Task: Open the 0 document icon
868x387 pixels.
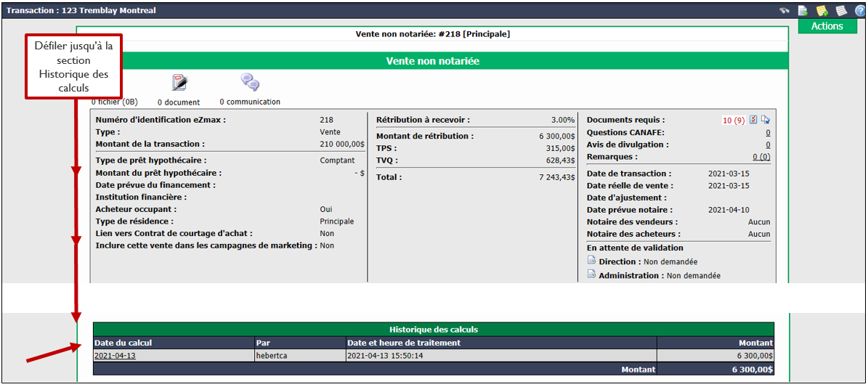Action: coord(179,83)
